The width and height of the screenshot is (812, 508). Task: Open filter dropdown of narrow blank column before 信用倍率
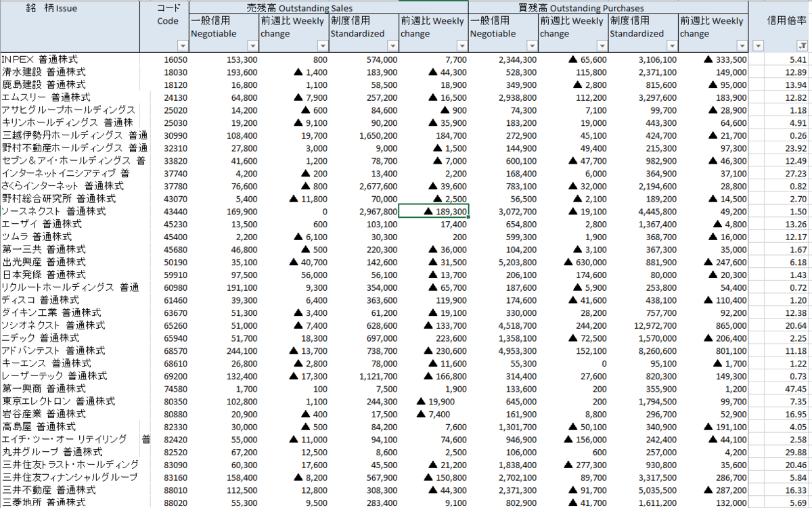click(758, 45)
